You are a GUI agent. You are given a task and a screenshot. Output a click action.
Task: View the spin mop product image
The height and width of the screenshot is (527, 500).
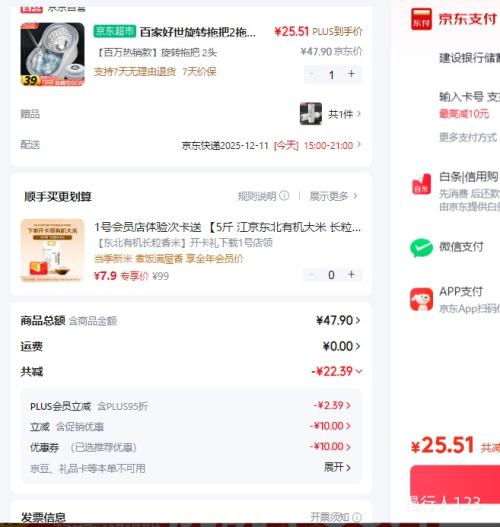[52, 54]
